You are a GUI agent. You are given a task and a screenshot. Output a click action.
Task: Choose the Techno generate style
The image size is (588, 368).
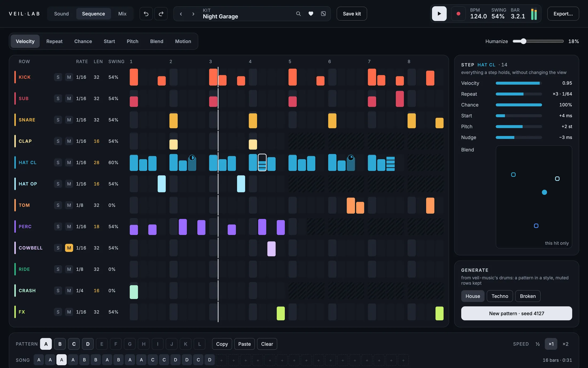500,296
